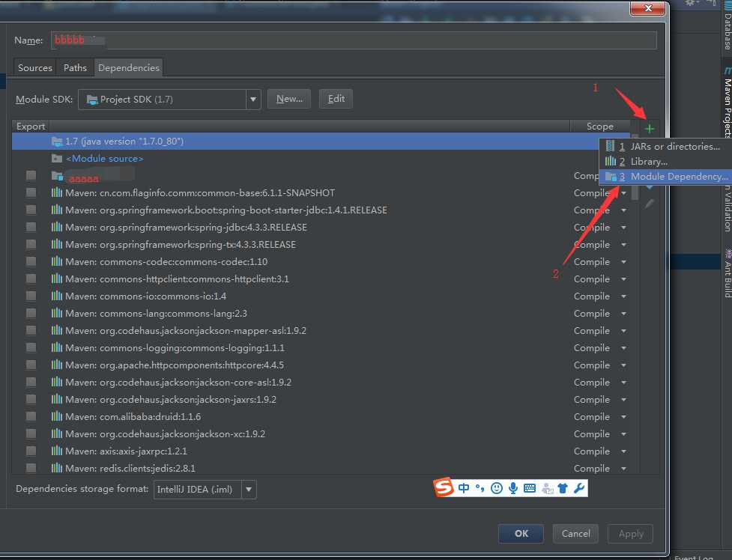
Task: Open the Scope dropdown for spring-jdbc:4.3.3.RELEASE
Action: [x=623, y=228]
